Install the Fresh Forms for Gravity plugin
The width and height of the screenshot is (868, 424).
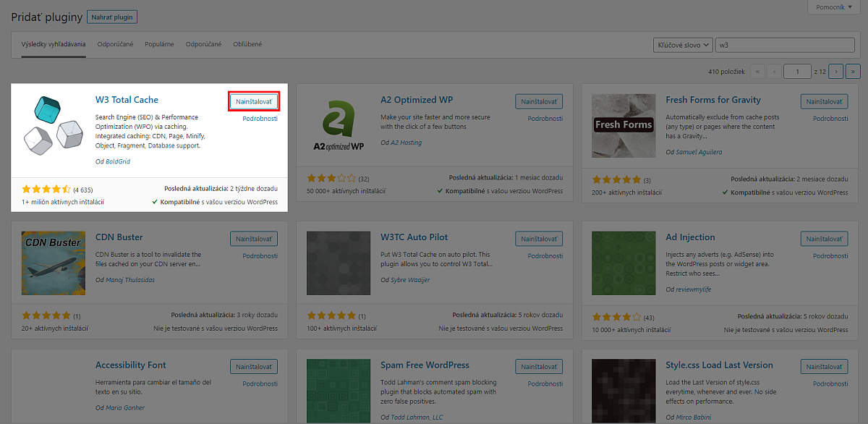tap(824, 101)
